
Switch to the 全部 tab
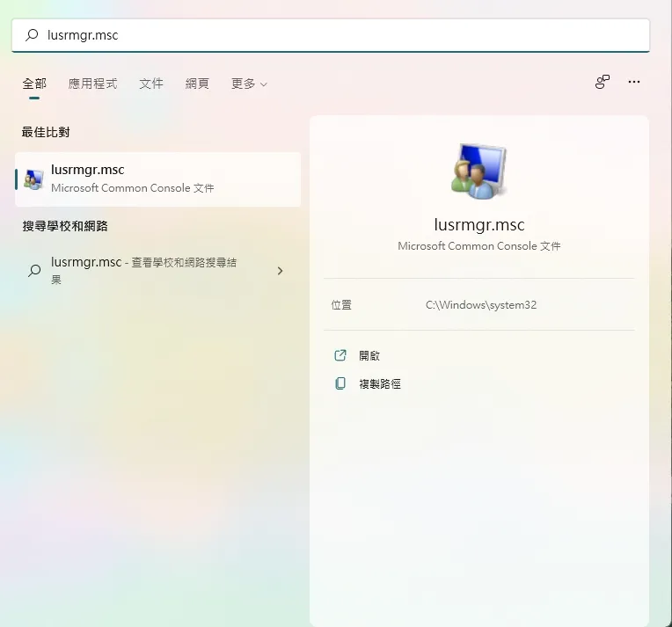34,84
